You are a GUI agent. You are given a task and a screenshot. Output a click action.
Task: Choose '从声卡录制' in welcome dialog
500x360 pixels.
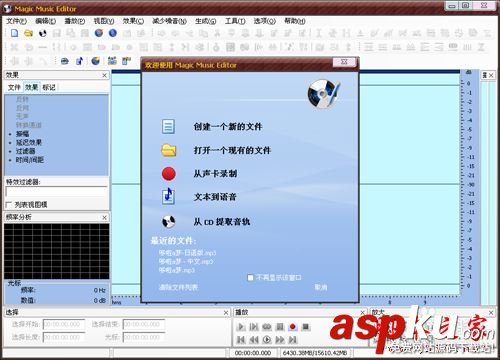coord(215,174)
